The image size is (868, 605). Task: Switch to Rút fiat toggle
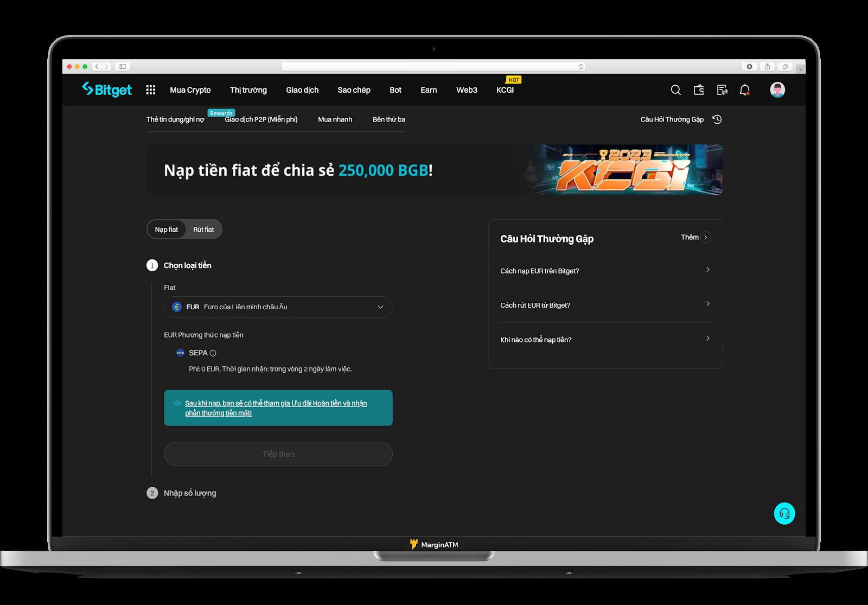[203, 230]
